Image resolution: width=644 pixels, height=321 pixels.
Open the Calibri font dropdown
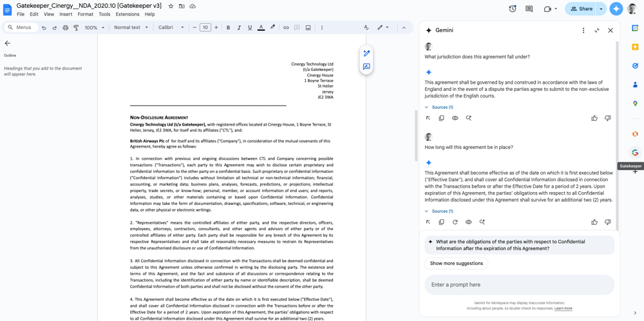point(171,28)
